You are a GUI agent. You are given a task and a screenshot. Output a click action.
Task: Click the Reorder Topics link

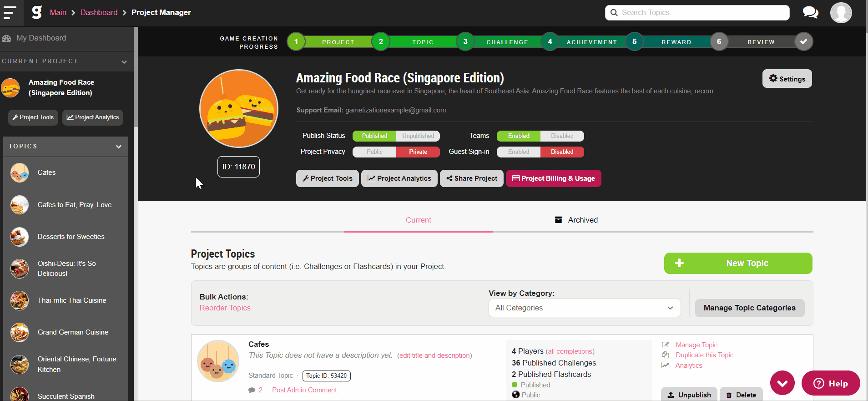coord(225,308)
